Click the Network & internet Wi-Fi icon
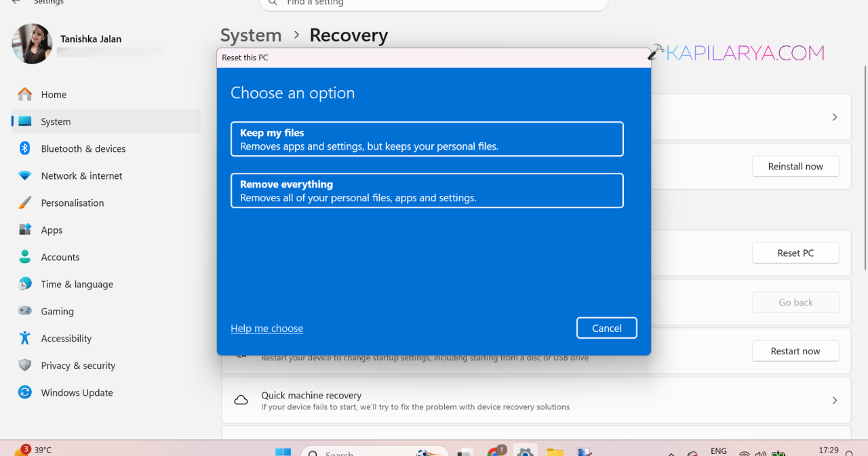 click(x=25, y=175)
